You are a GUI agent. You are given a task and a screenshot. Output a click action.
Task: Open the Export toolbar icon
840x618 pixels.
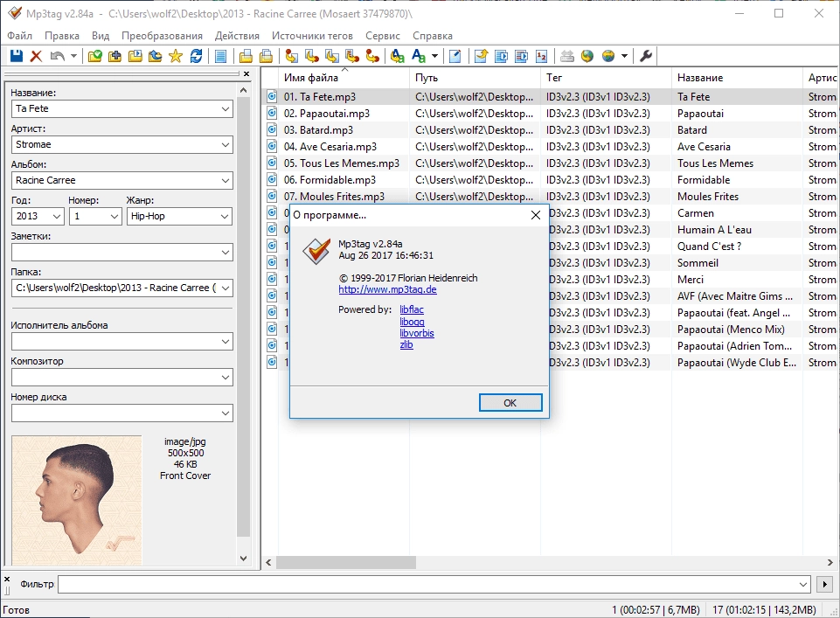(481, 56)
